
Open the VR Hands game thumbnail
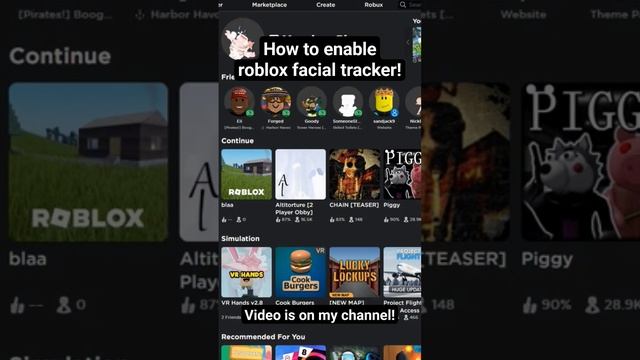(x=247, y=272)
